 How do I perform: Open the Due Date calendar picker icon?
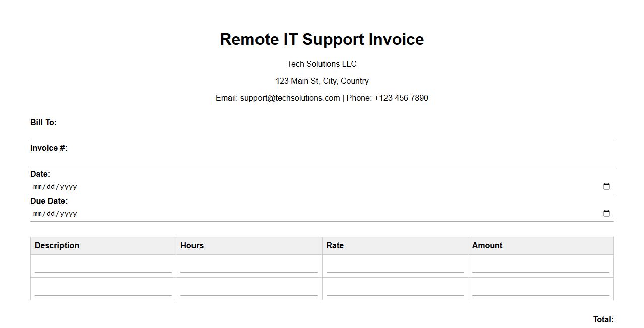pos(606,213)
